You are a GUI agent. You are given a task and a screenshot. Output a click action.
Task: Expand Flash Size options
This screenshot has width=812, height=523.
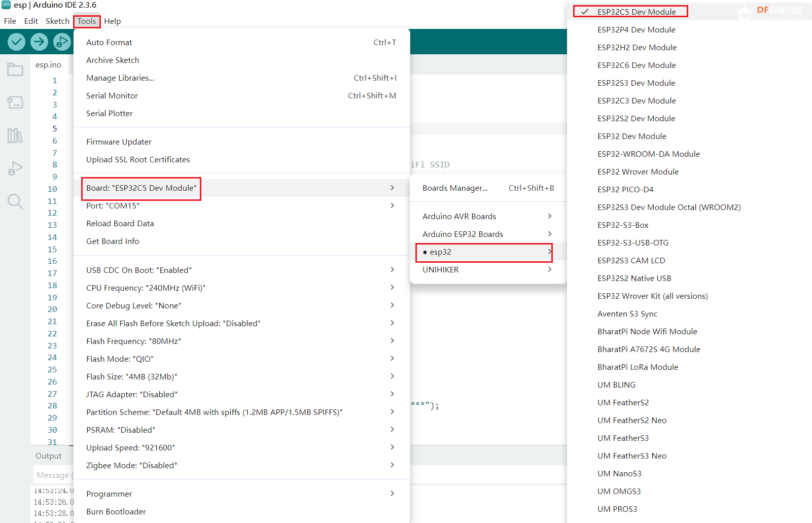point(241,377)
